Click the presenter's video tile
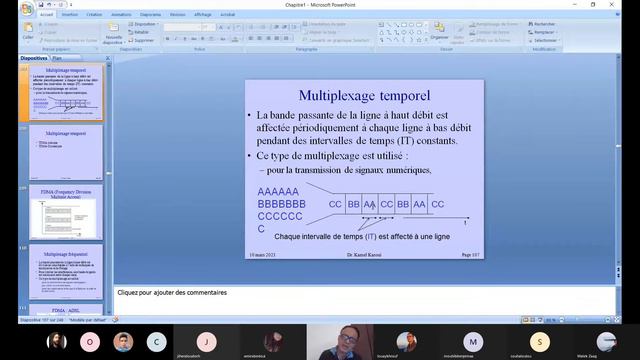Image resolution: width=640 pixels, height=360 pixels. point(340,342)
